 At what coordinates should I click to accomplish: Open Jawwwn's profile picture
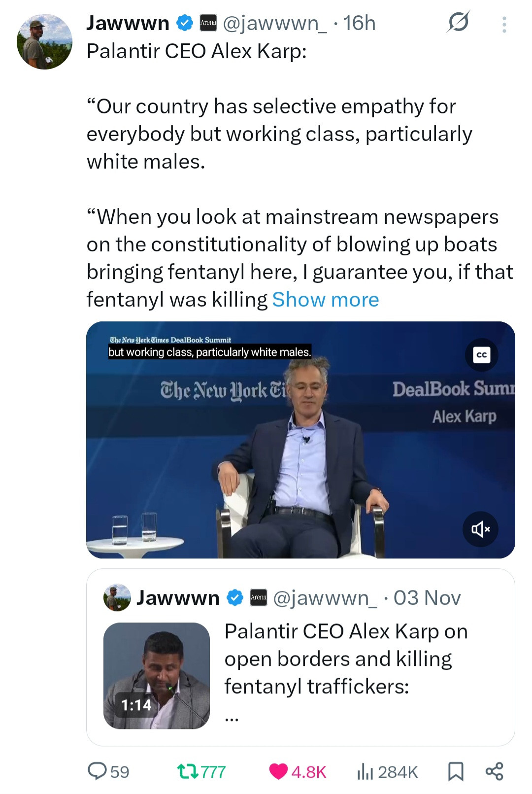pyautogui.click(x=44, y=42)
